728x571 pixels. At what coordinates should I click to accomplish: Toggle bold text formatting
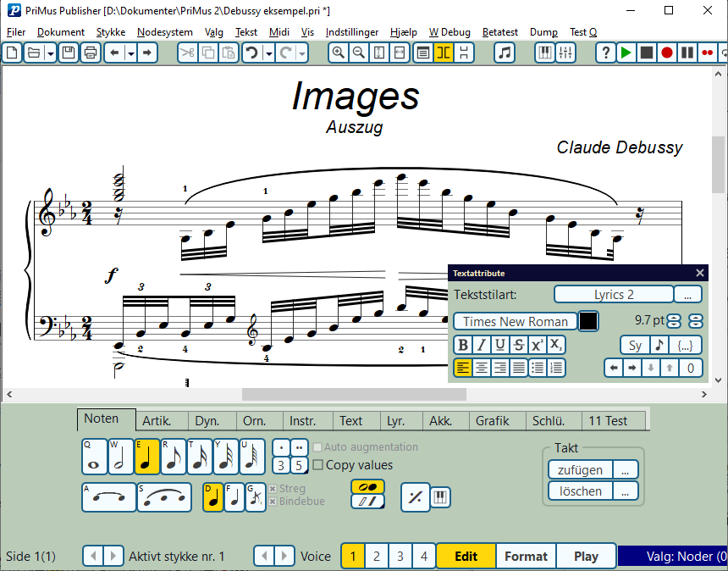463,345
